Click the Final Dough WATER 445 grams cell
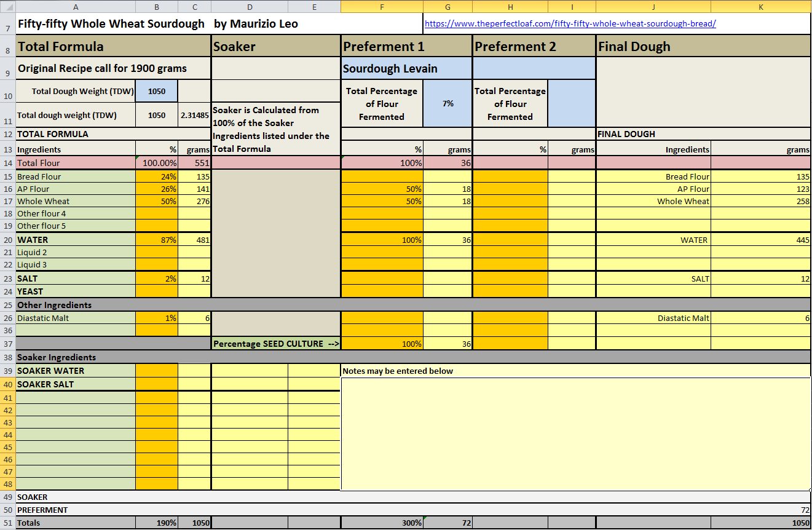This screenshot has height=530, width=812. point(760,240)
